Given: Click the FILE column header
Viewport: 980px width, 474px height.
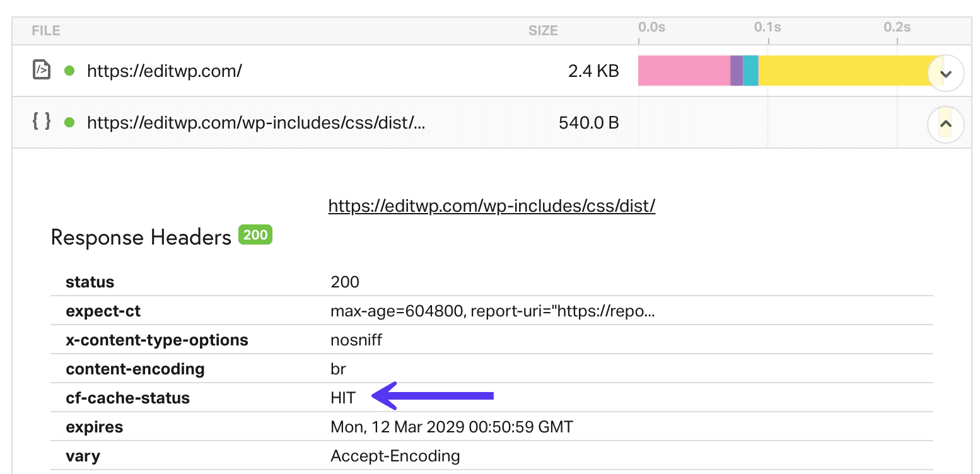Looking at the screenshot, I should pyautogui.click(x=45, y=30).
